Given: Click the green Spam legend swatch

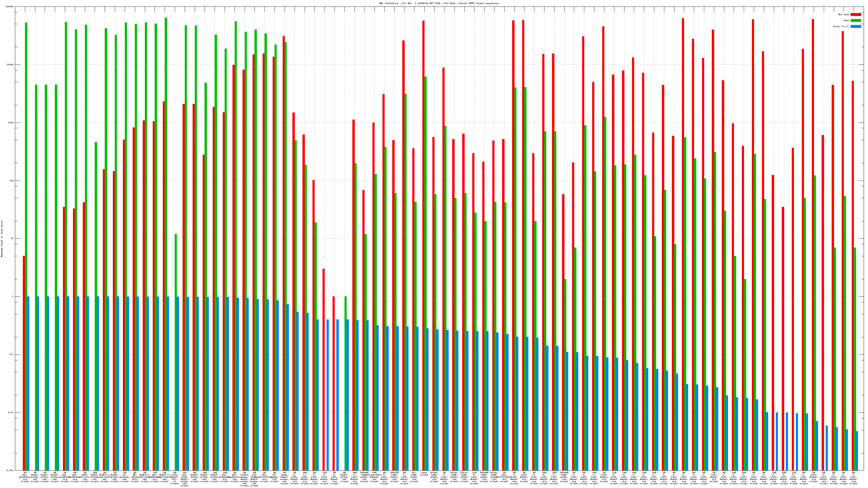Looking at the screenshot, I should click(x=856, y=21).
